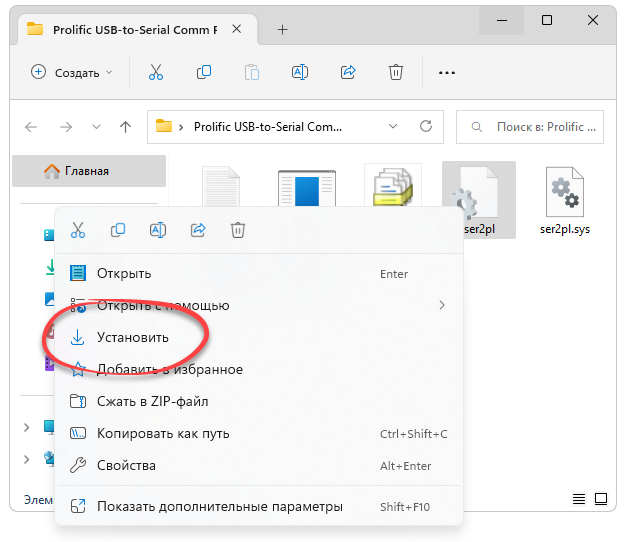Open the submenu arrow for Открыть с помощью
Image resolution: width=627 pixels, height=542 pixels.
(x=442, y=305)
